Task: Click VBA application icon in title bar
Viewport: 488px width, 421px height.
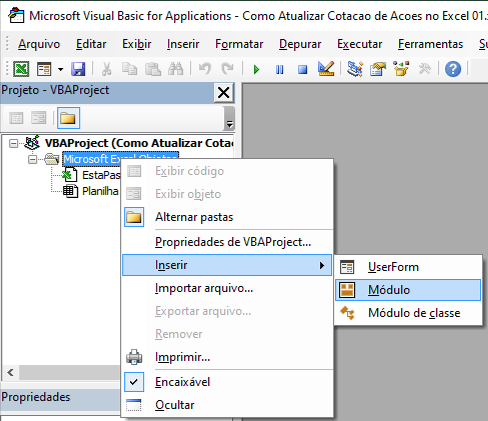Action: (x=16, y=15)
